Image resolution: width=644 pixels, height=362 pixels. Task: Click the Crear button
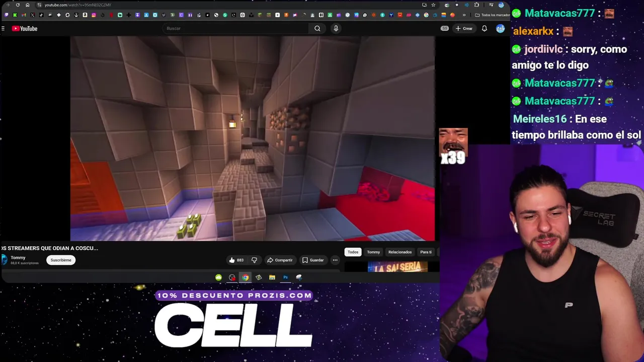pyautogui.click(x=464, y=29)
